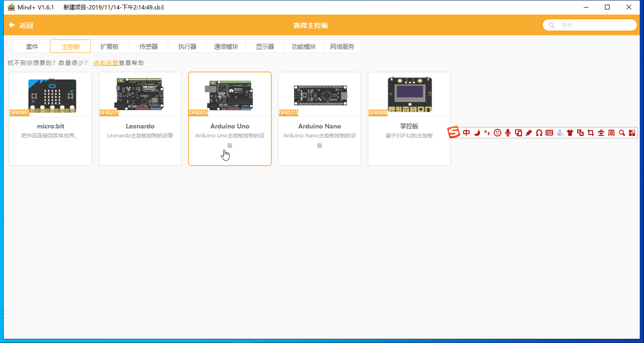The height and width of the screenshot is (343, 644).
Task: Open the 扩展板 tab
Action: coord(109,47)
